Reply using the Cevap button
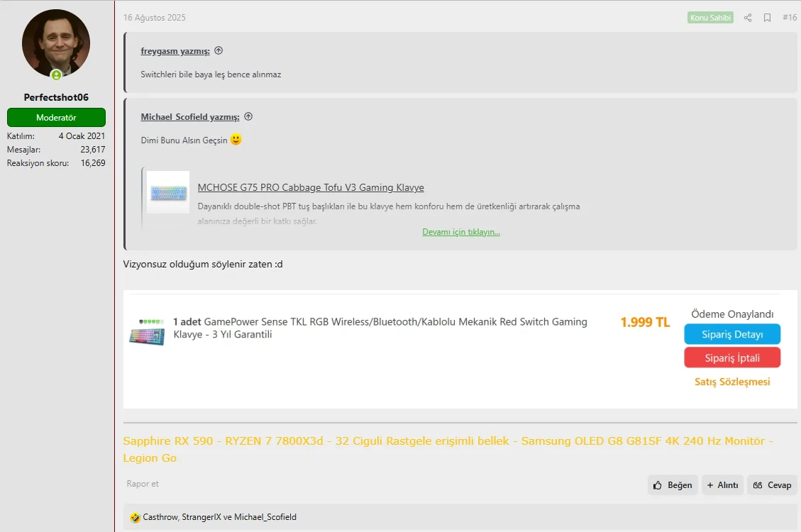 (x=772, y=485)
